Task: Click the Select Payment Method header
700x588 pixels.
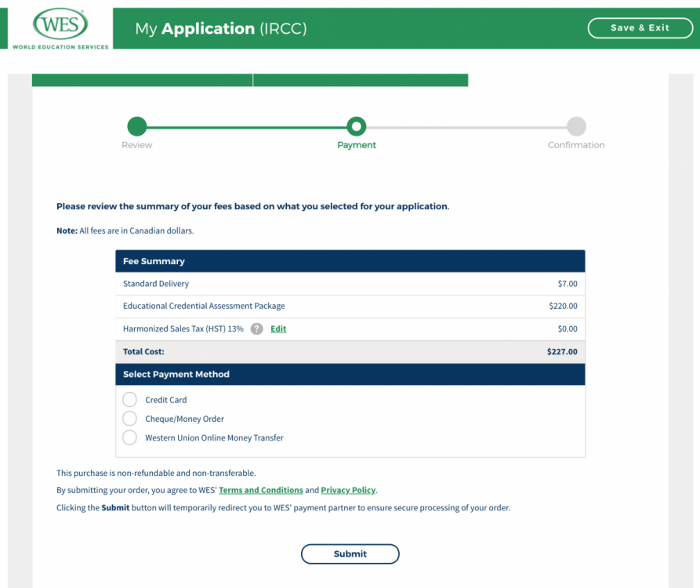Action: click(350, 374)
